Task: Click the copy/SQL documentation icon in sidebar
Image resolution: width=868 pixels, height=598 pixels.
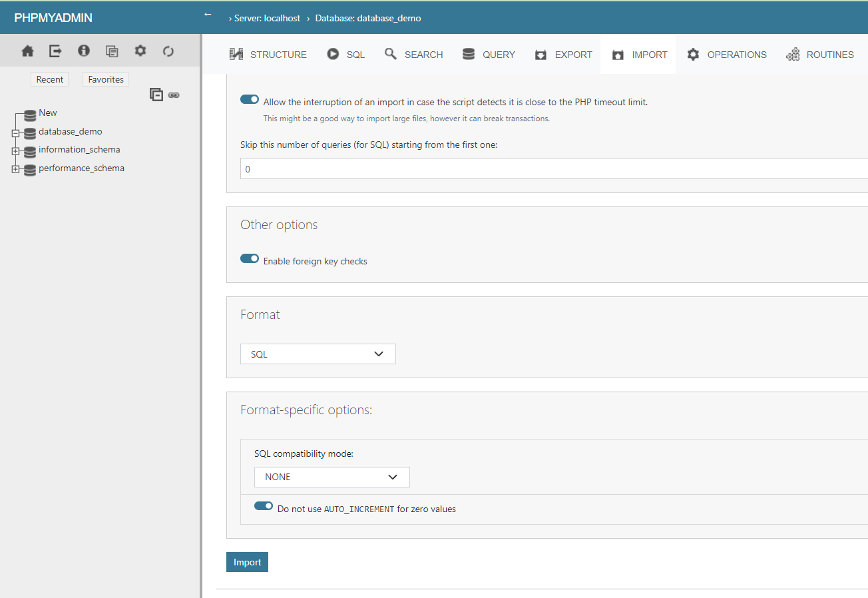Action: 112,51
